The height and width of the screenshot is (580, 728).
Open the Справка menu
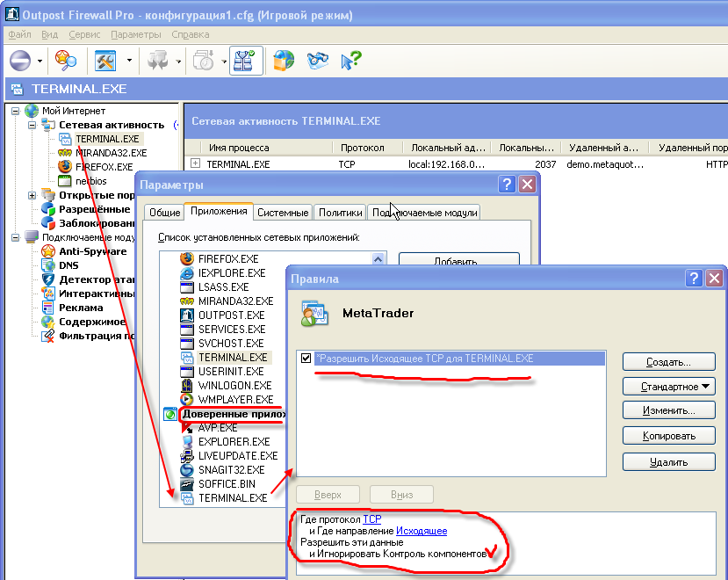click(x=191, y=34)
